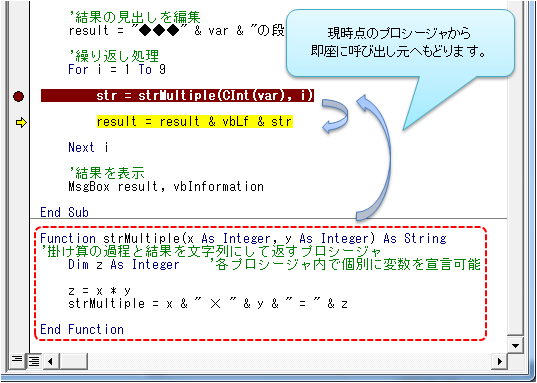Click the line MsgBox result, vbInformation
The width and height of the screenshot is (537, 383).
tap(166, 187)
